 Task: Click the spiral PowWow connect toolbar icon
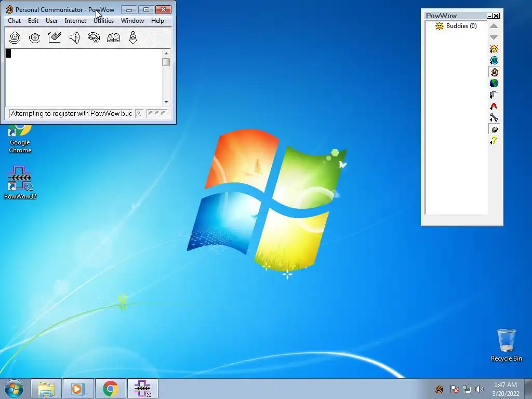pos(15,37)
